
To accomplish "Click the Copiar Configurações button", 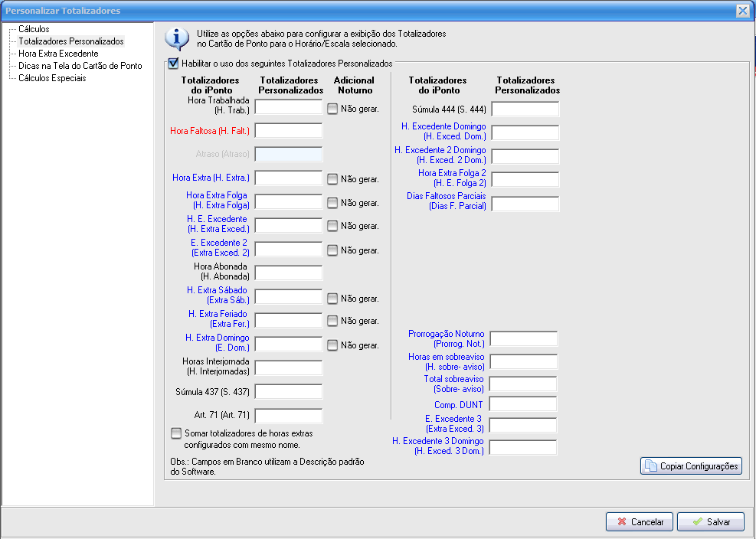I will (x=691, y=465).
